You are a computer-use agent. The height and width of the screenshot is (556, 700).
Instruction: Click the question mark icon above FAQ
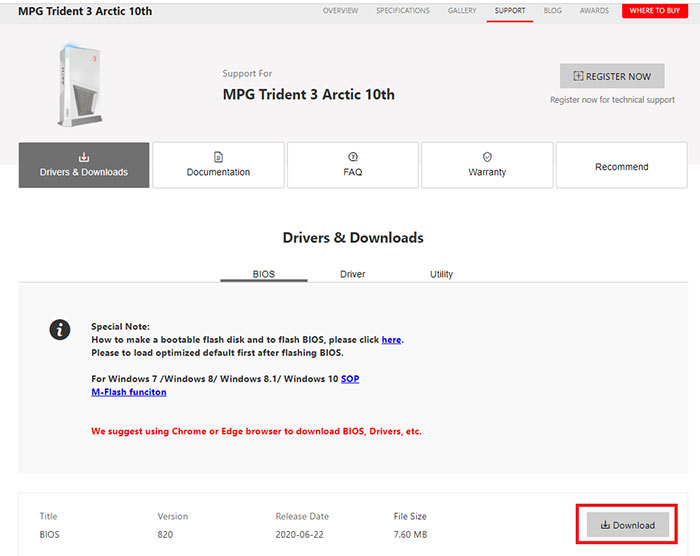point(353,157)
